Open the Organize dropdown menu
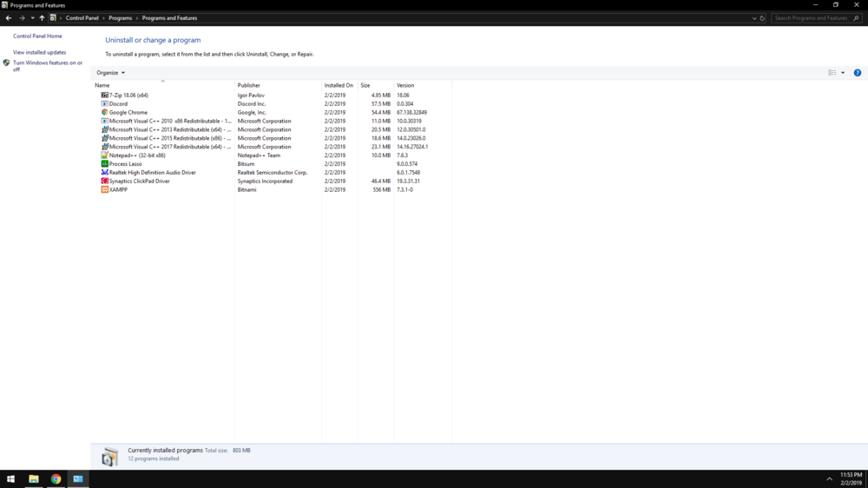Viewport: 868px width, 488px height. 111,73
